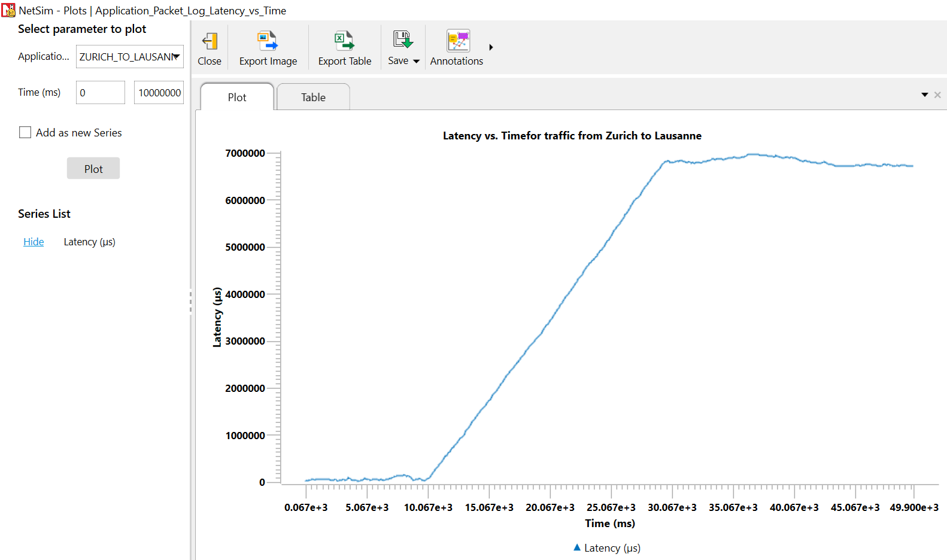
Task: Click the Save disk icon
Action: pos(403,40)
